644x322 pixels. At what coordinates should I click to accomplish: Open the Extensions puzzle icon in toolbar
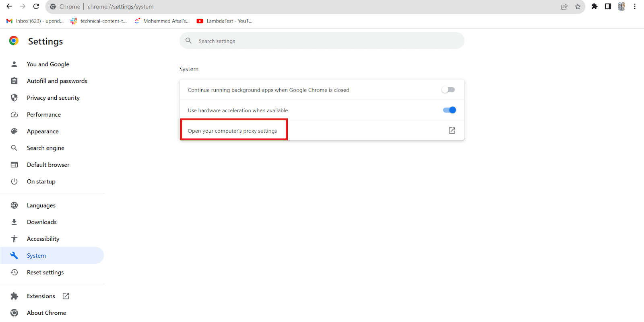tap(594, 6)
